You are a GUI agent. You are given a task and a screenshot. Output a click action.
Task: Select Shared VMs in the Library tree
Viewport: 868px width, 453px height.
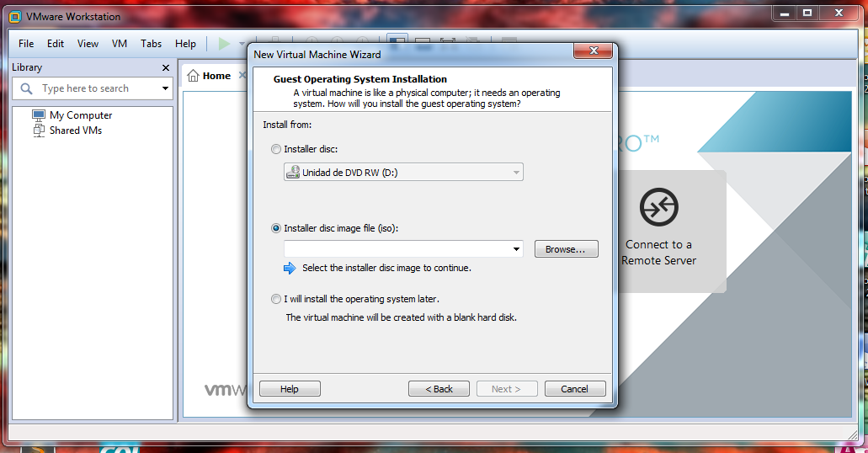point(76,131)
